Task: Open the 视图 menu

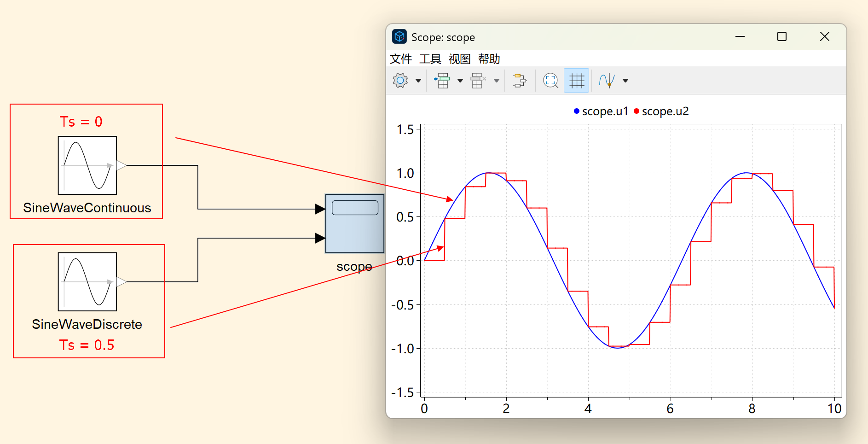Action: pos(459,59)
